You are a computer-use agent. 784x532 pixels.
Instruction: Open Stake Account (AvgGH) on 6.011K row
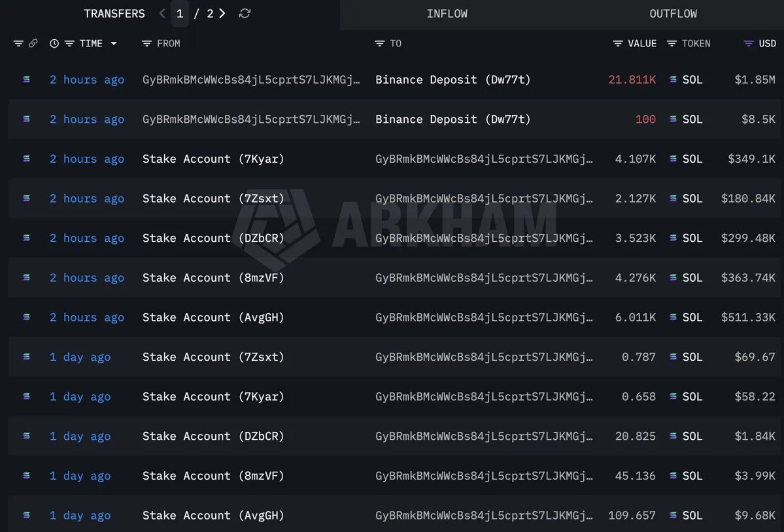click(214, 317)
